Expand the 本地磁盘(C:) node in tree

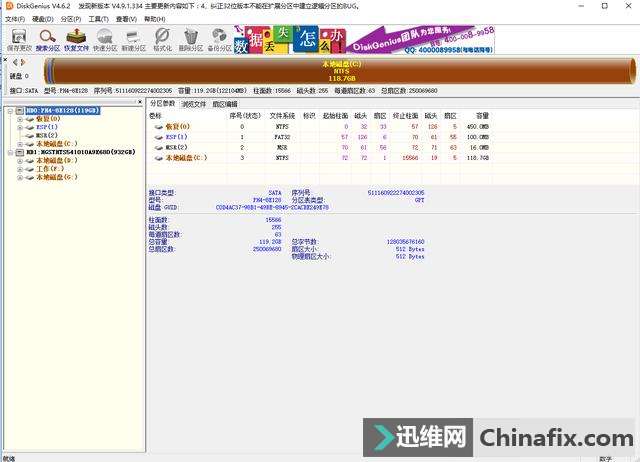coord(20,144)
